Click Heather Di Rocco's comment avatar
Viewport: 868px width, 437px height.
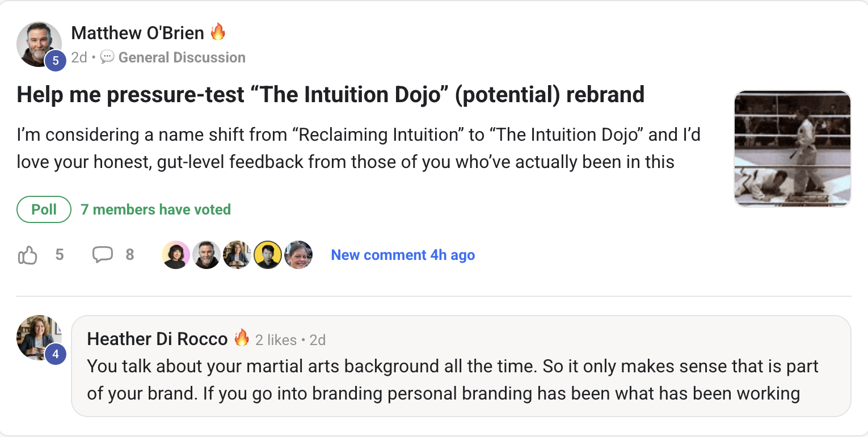coord(37,336)
